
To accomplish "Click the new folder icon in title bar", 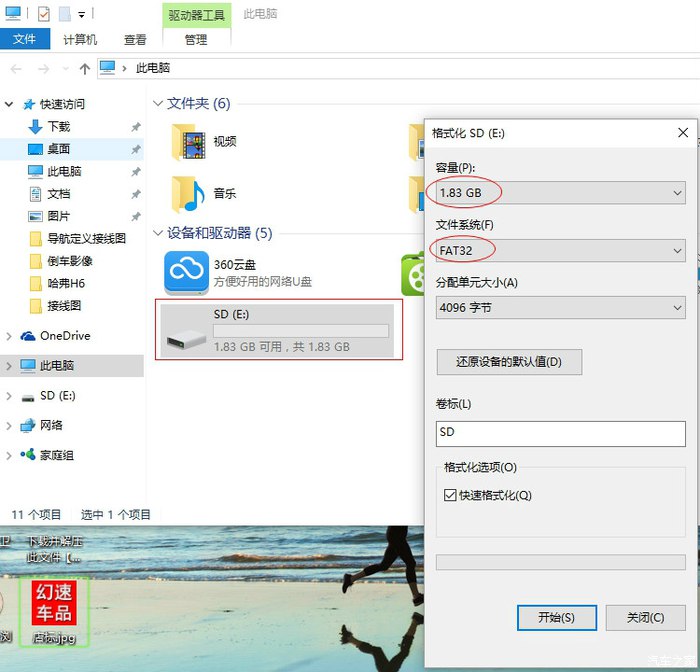I will point(65,14).
